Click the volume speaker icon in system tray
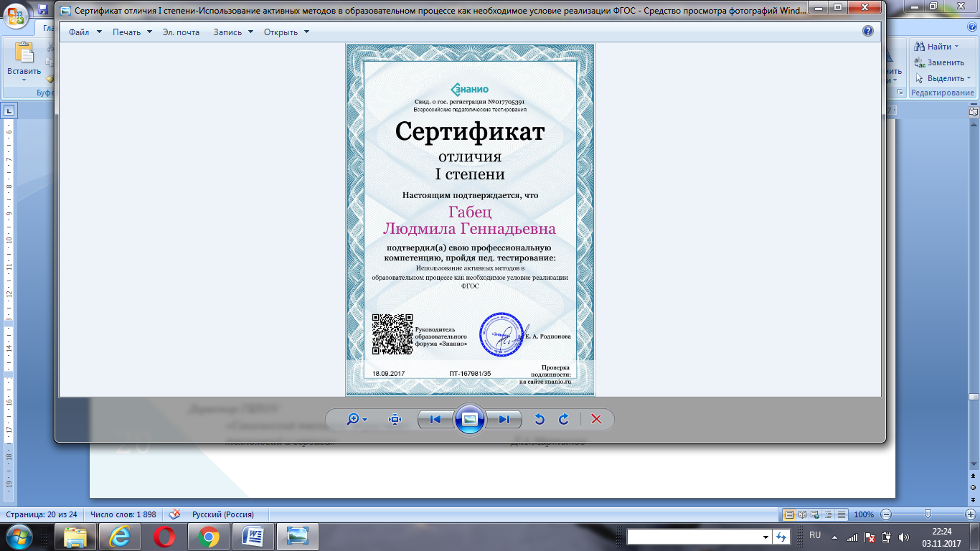The height and width of the screenshot is (551, 980). tap(903, 537)
